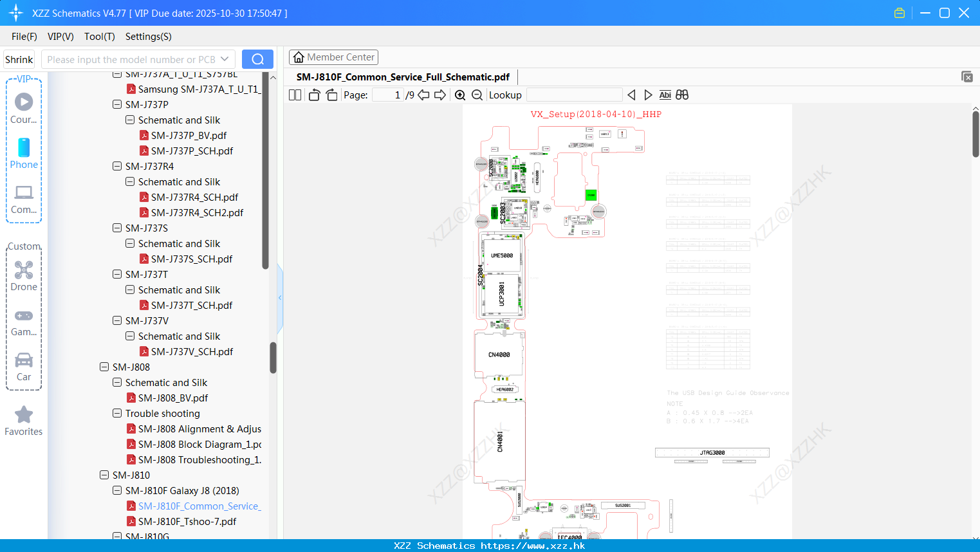This screenshot has width=980, height=552.
Task: Collapse the SM-J737R4 node
Action: click(x=117, y=166)
